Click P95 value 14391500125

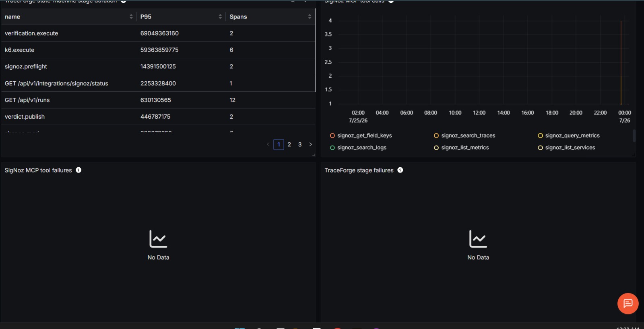(x=158, y=66)
